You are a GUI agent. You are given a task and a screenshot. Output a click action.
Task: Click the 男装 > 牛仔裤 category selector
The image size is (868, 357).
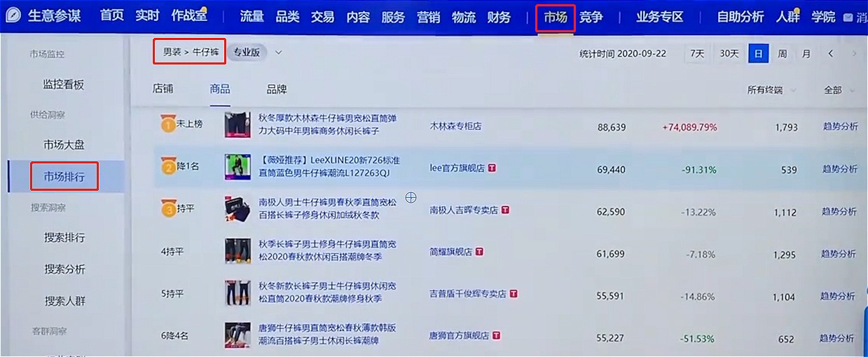click(191, 52)
